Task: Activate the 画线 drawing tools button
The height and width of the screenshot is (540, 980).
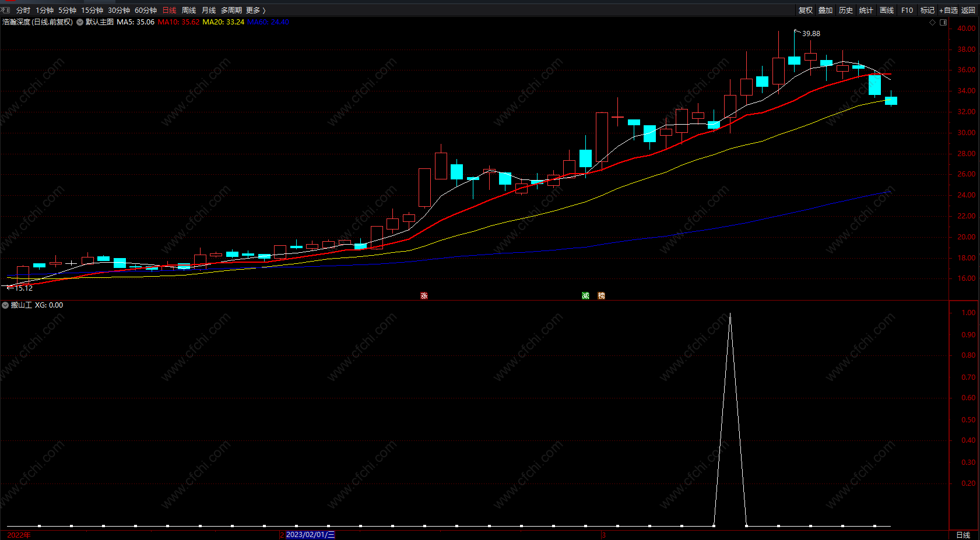Action: pos(887,10)
